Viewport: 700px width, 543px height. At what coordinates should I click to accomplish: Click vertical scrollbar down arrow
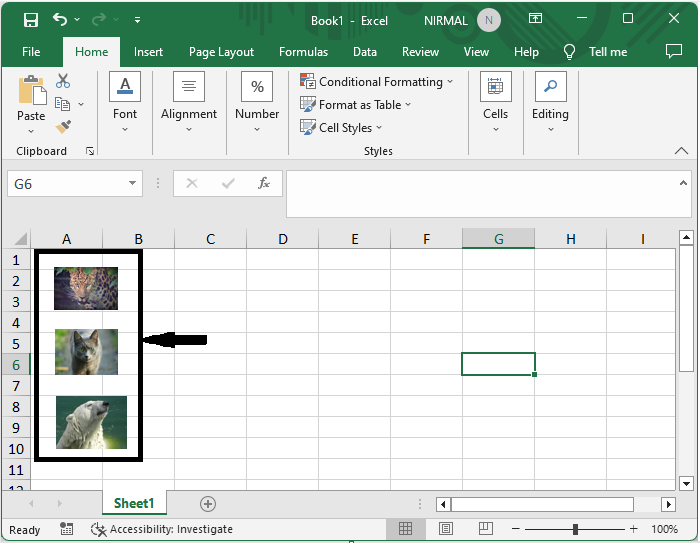point(686,483)
